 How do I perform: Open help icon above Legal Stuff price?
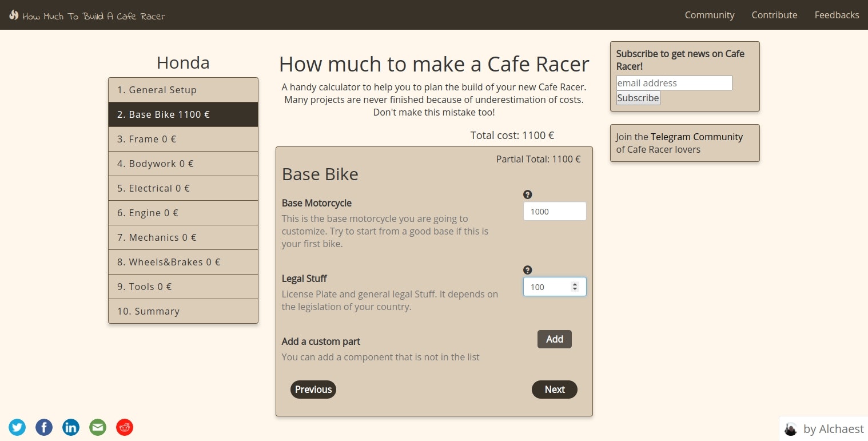(528, 270)
